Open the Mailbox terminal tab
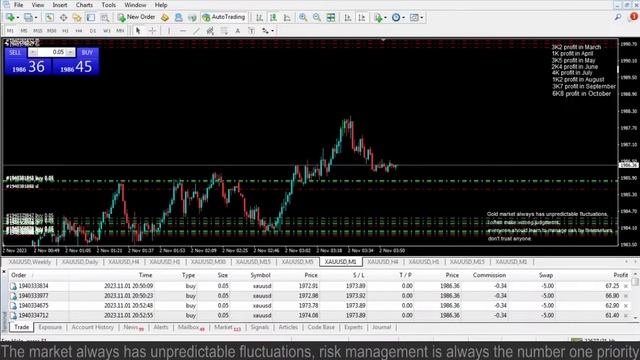640x360 pixels. click(191, 327)
